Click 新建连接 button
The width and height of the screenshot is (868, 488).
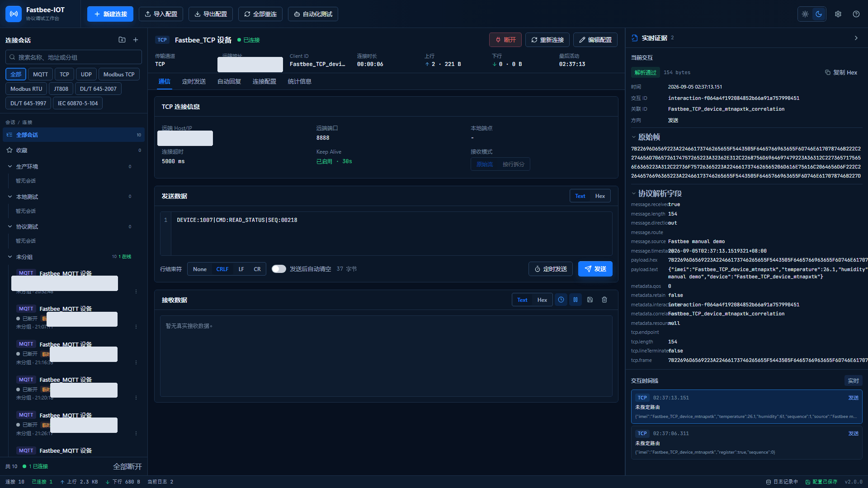coord(110,14)
